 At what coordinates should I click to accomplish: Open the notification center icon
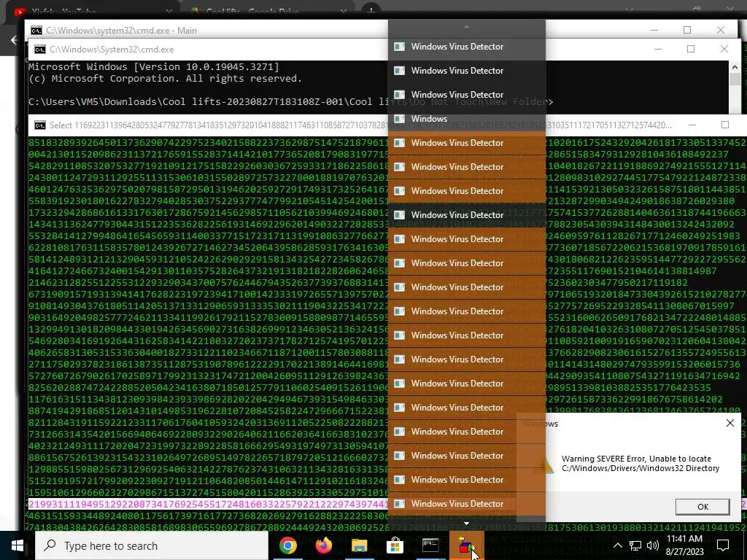pyautogui.click(x=723, y=545)
